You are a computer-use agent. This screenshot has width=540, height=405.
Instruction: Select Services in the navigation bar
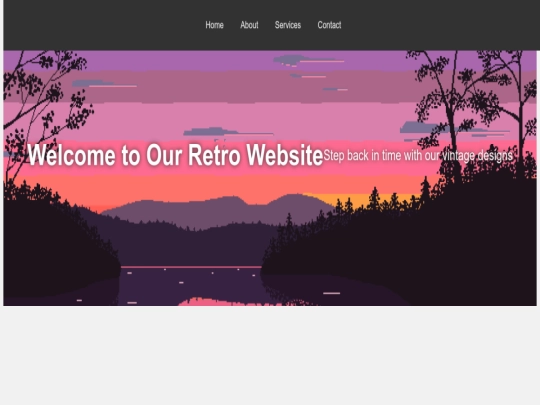[288, 25]
